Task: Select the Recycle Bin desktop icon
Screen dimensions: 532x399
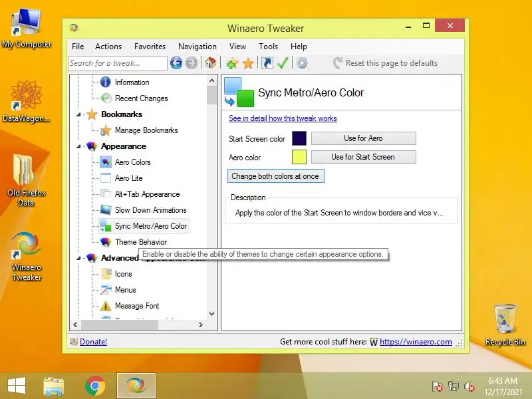Action: tap(505, 325)
